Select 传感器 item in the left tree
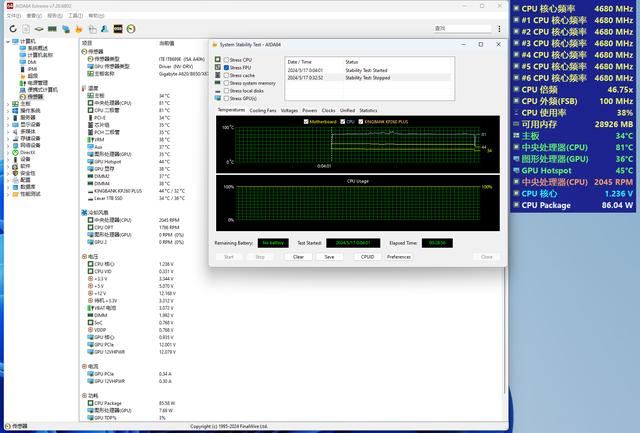The image size is (640, 433). pos(35,97)
